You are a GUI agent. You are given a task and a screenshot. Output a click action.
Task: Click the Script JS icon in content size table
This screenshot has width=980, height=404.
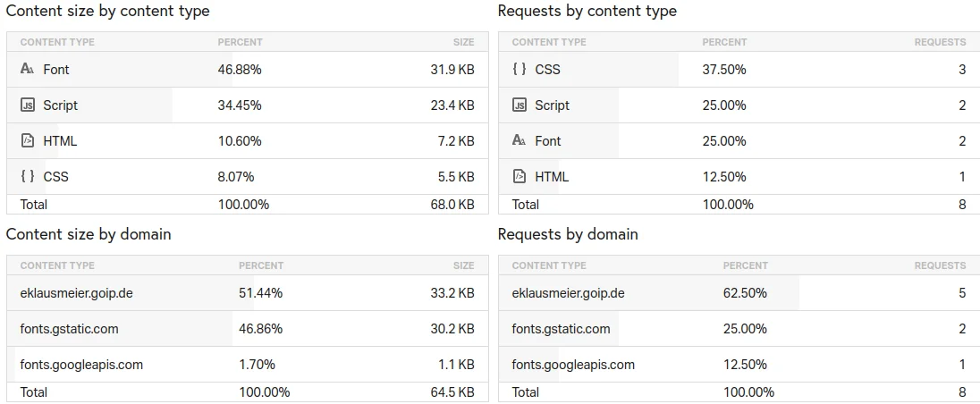coord(27,105)
